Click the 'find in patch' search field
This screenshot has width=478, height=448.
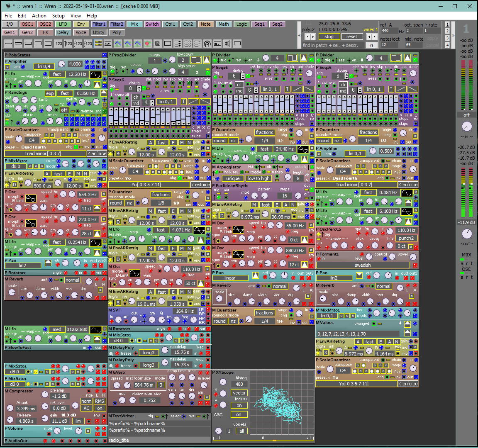(x=333, y=45)
